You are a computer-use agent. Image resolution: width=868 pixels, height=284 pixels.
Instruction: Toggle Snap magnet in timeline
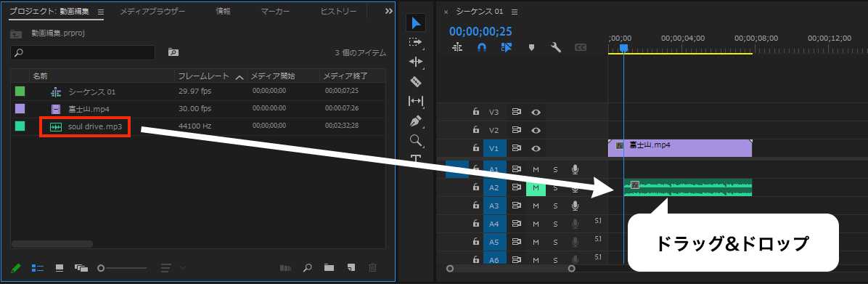tap(482, 48)
